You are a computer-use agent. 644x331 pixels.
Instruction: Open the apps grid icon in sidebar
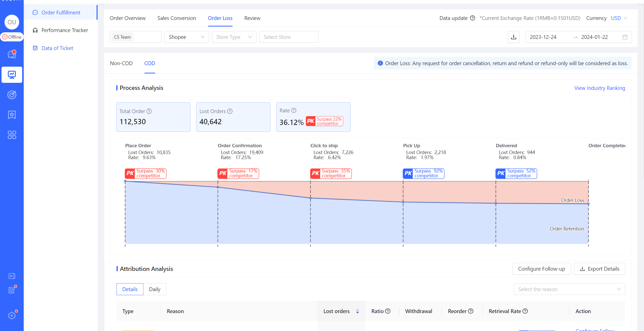12,135
